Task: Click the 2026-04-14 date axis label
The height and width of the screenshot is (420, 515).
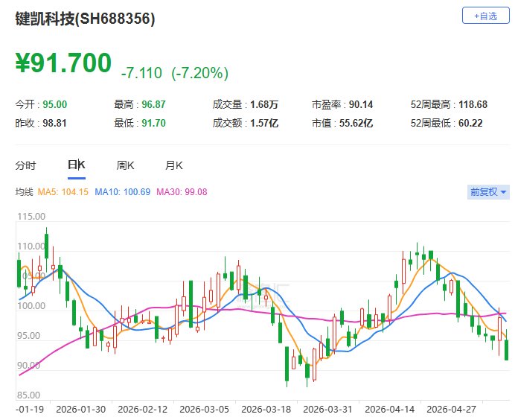Action: (389, 410)
